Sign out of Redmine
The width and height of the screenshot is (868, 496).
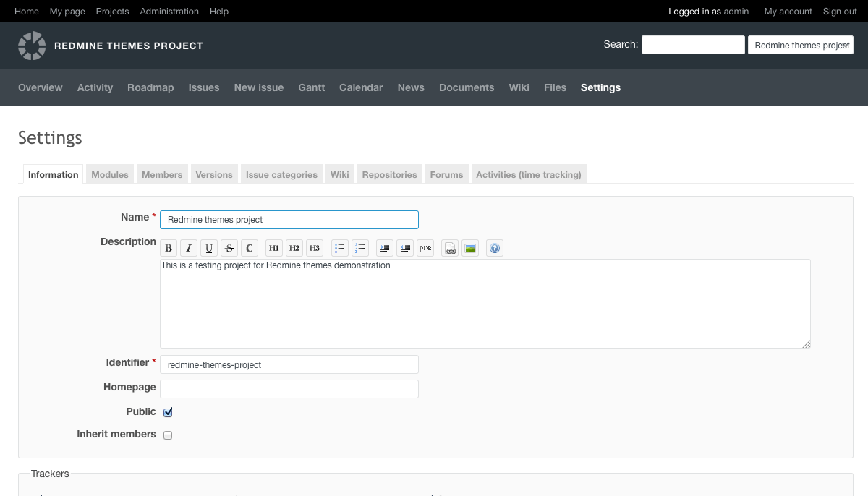(x=840, y=11)
